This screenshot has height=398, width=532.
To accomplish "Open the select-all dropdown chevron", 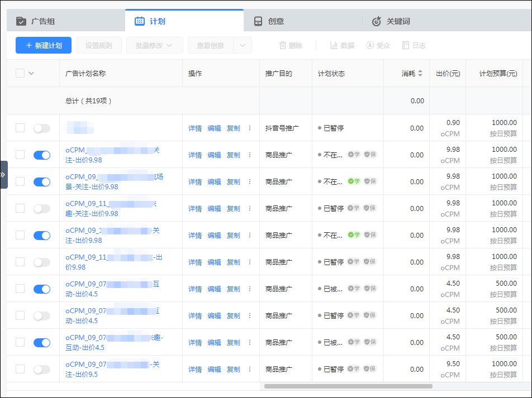I will click(x=31, y=73).
